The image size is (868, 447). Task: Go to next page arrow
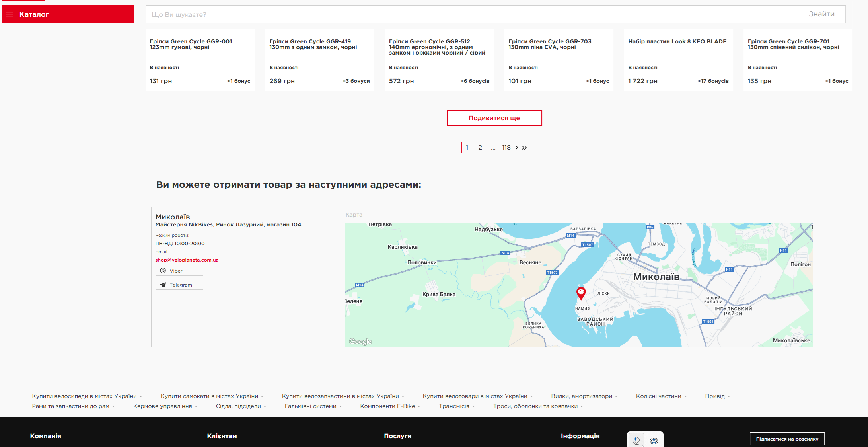(x=517, y=148)
